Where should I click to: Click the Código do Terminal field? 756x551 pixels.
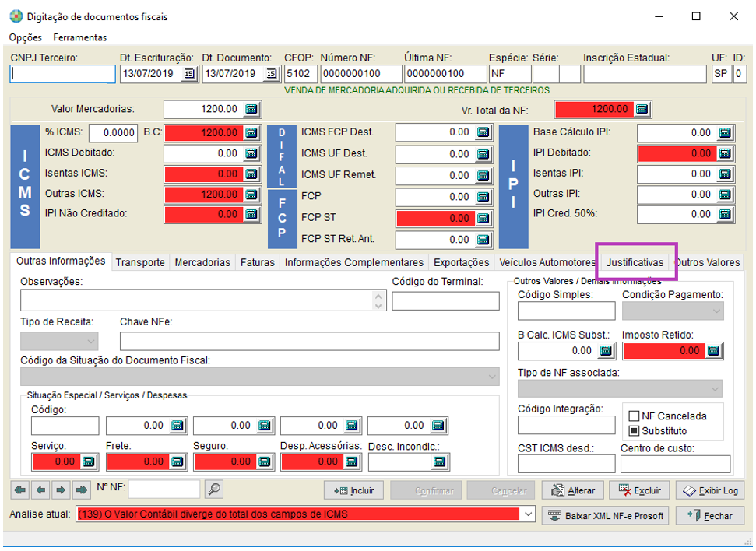445,301
